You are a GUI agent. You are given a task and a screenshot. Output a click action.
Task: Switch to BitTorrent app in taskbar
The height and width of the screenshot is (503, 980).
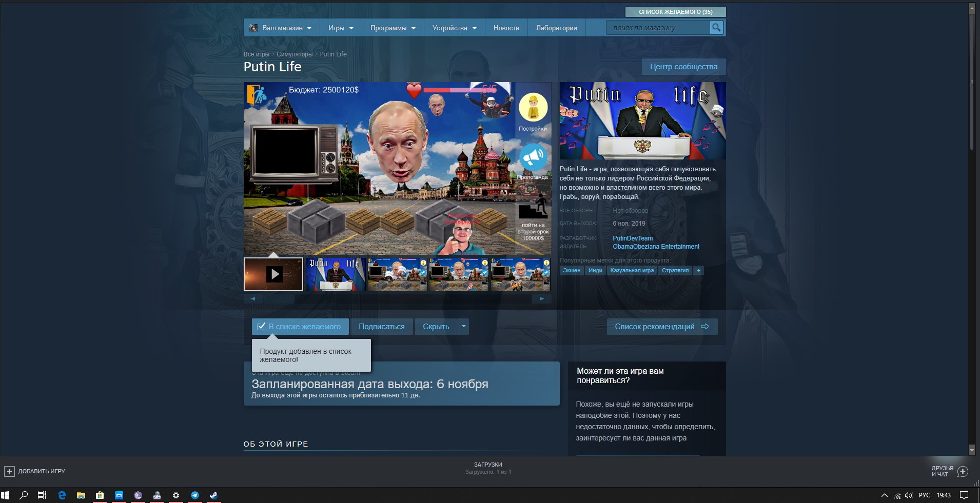(138, 495)
